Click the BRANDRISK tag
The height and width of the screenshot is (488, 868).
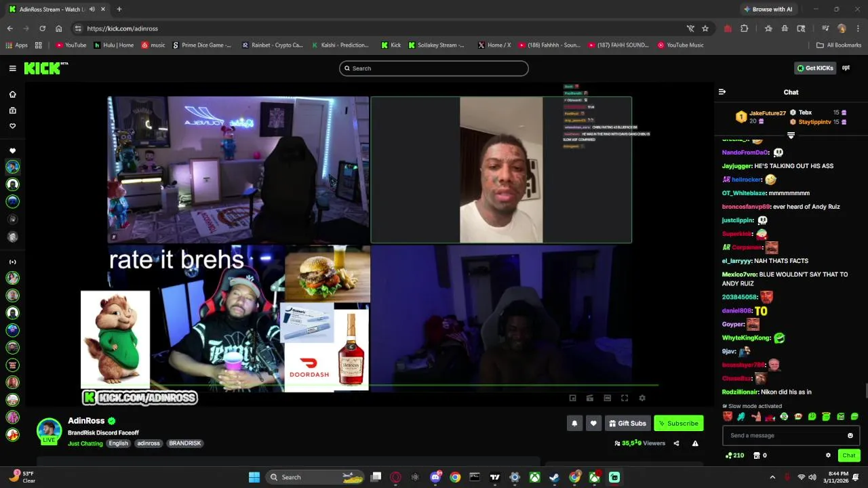coord(185,443)
